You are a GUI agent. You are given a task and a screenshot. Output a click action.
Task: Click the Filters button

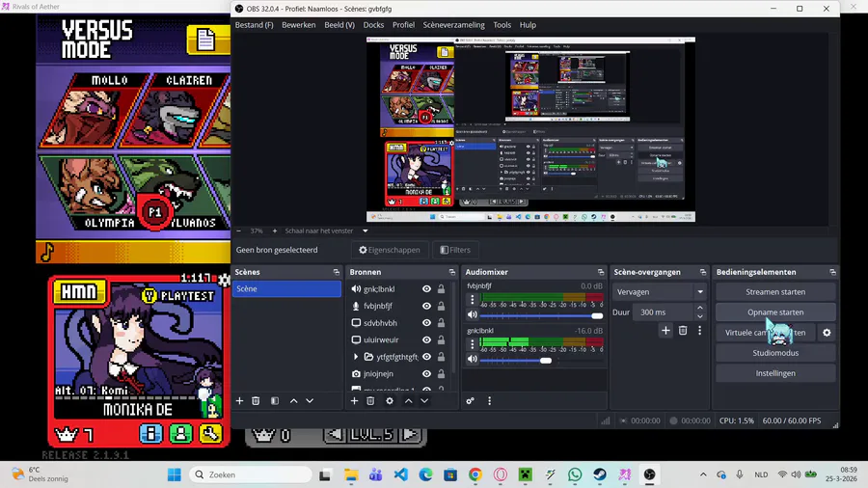coord(455,250)
